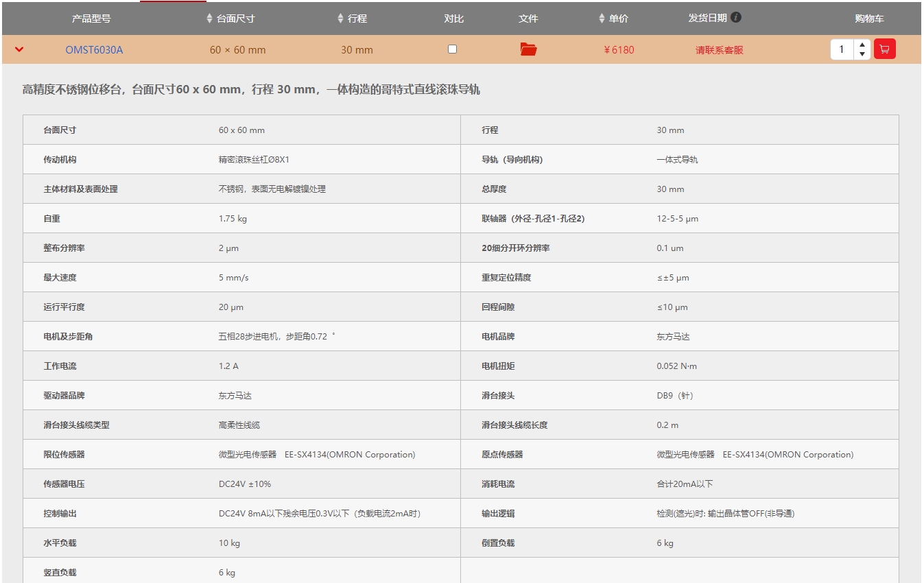This screenshot has width=924, height=583.
Task: Click the quantity input field
Action: [842, 49]
